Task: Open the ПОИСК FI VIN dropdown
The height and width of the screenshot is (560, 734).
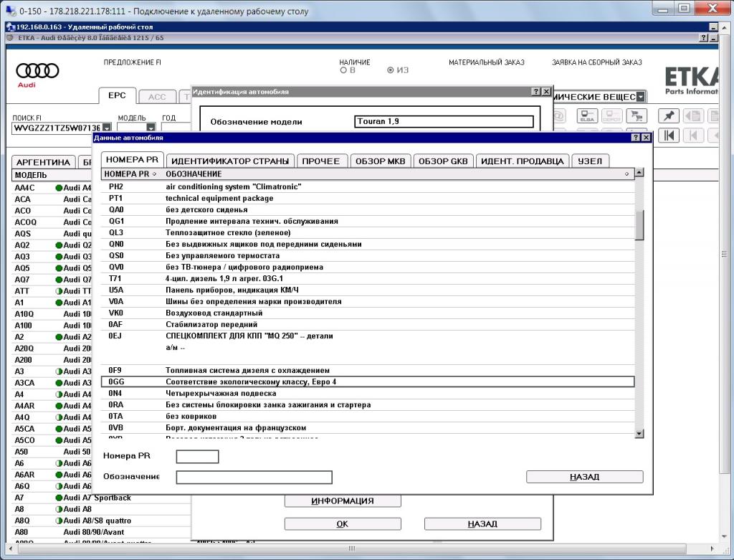Action: pyautogui.click(x=107, y=128)
